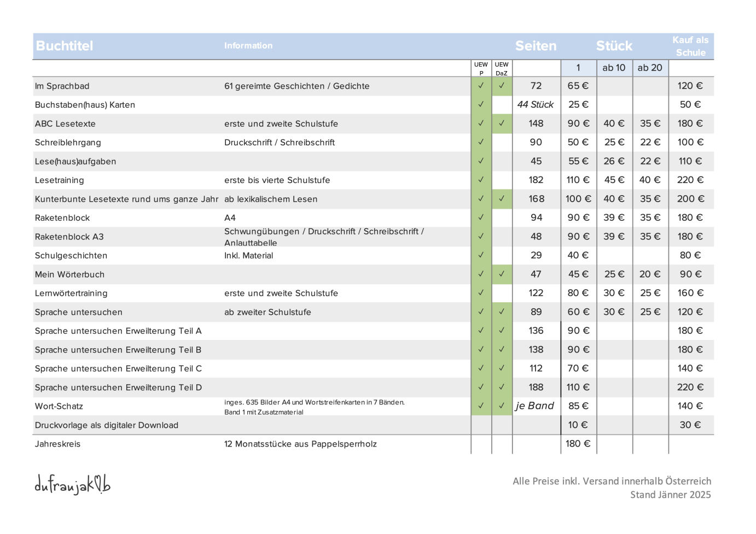Click the UEW DaZ checkmark for Im Sprachbad
Screen dimensions: 756x534
click(502, 86)
